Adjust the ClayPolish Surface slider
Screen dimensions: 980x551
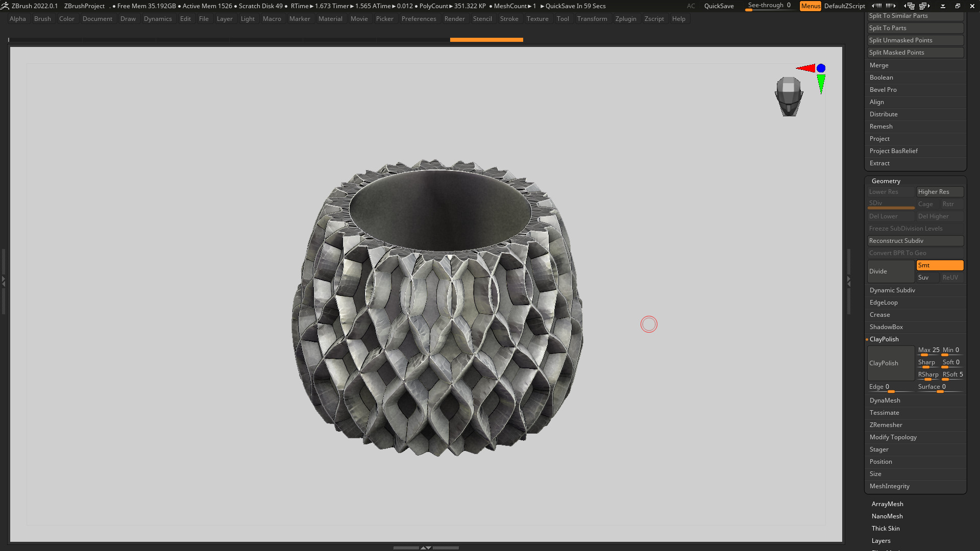pos(940,388)
